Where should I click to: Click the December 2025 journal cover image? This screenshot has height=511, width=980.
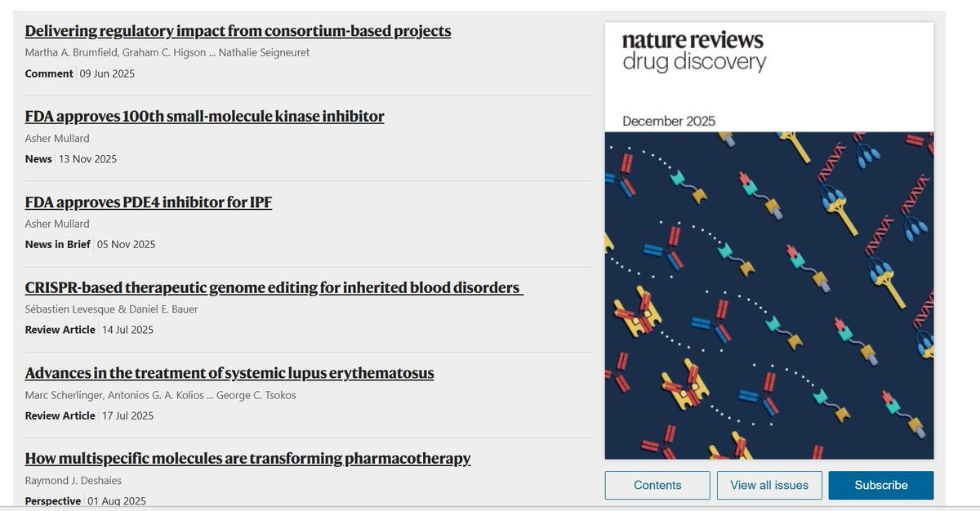pos(768,295)
